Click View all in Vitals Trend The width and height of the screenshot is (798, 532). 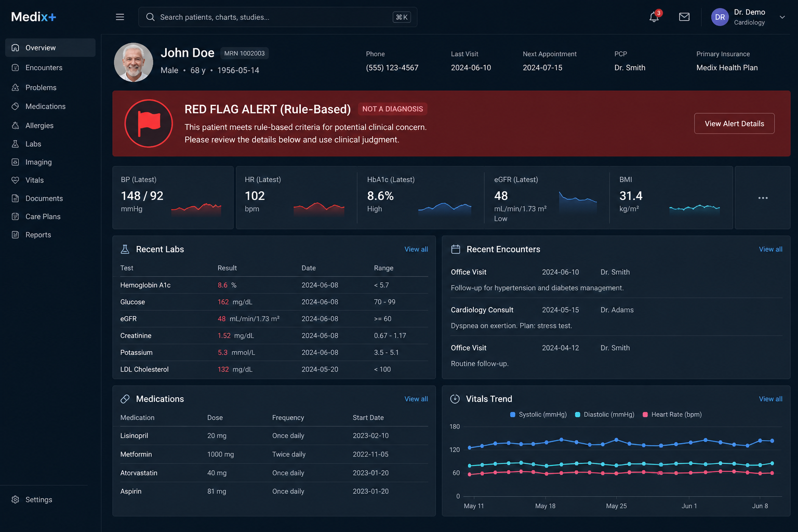(x=770, y=399)
